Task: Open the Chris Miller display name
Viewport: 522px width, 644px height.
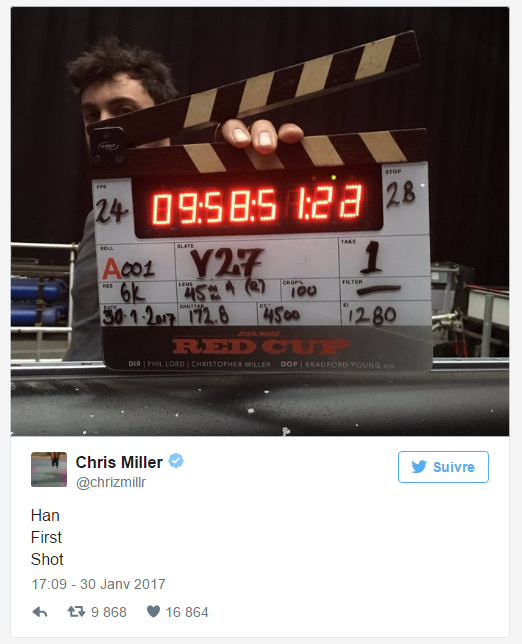Action: point(119,462)
